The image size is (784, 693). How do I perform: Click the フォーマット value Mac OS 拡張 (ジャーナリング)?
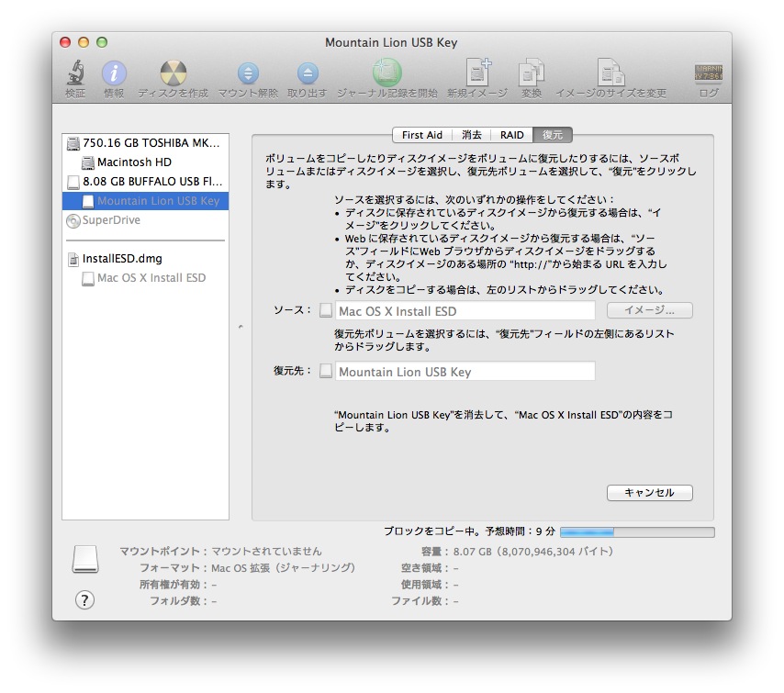(283, 568)
